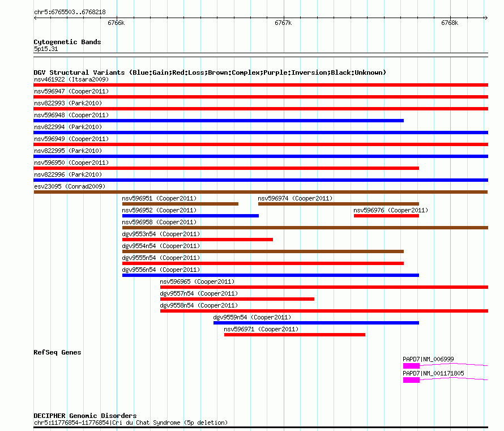
Task: Select the blue dgv9559n54 bar
Action: tap(317, 323)
